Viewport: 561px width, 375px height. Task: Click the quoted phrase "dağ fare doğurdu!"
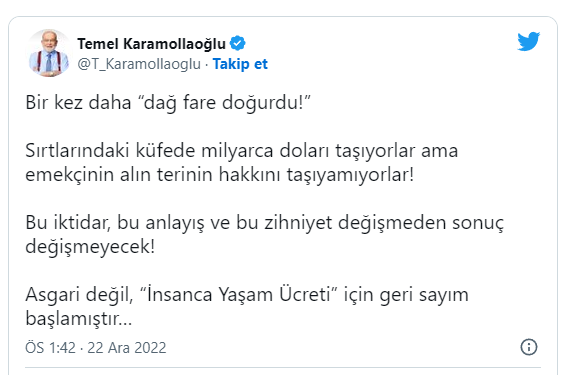point(224,103)
